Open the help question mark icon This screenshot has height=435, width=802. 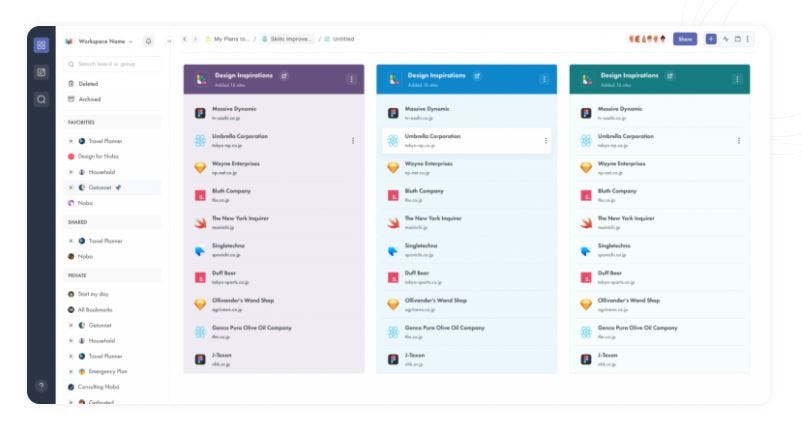tap(41, 385)
